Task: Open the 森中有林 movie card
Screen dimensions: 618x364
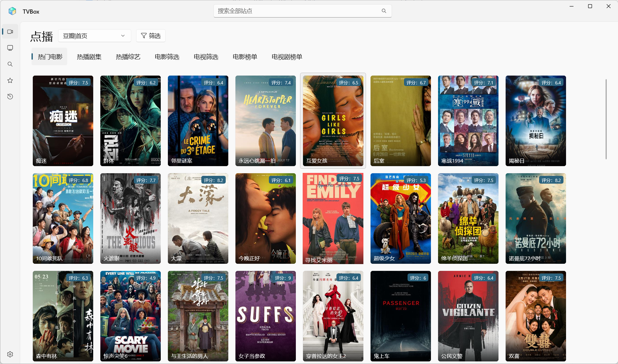Action: [x=63, y=316]
